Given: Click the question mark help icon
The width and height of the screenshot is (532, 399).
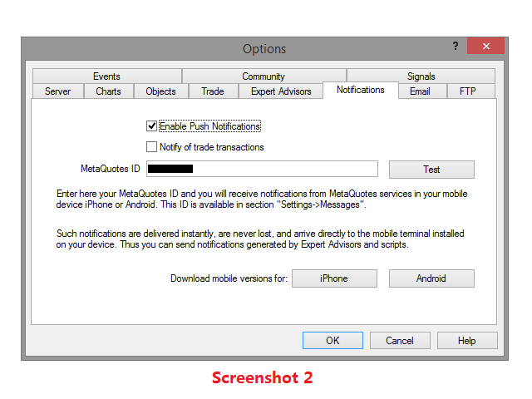Looking at the screenshot, I should 456,46.
